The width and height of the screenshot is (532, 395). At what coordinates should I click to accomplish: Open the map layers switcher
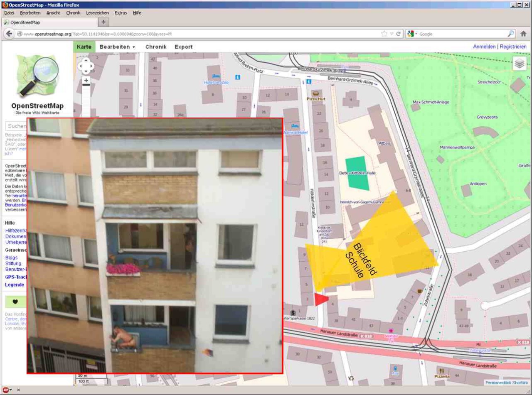click(519, 64)
